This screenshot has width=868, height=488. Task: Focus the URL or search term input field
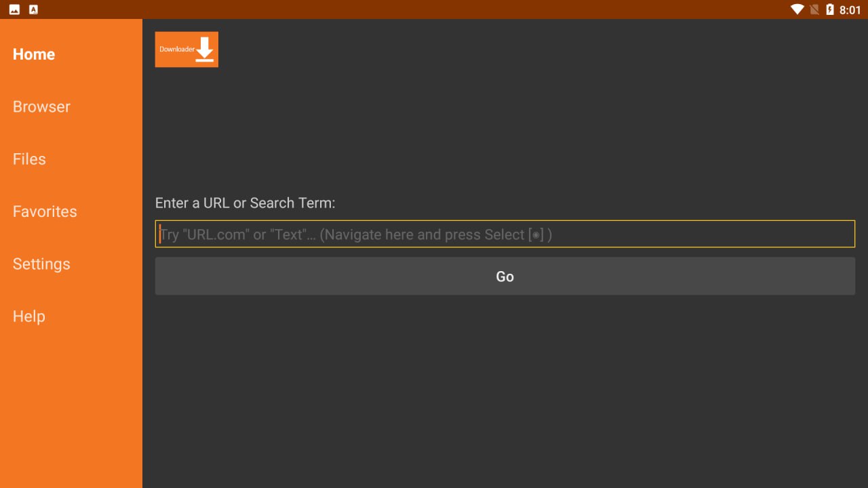coord(505,234)
